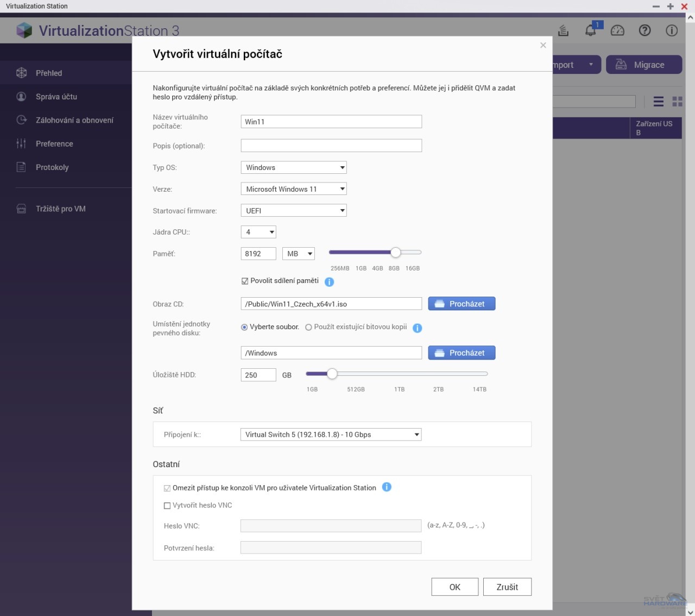Switch to grid view icon
695x616 pixels.
[677, 102]
